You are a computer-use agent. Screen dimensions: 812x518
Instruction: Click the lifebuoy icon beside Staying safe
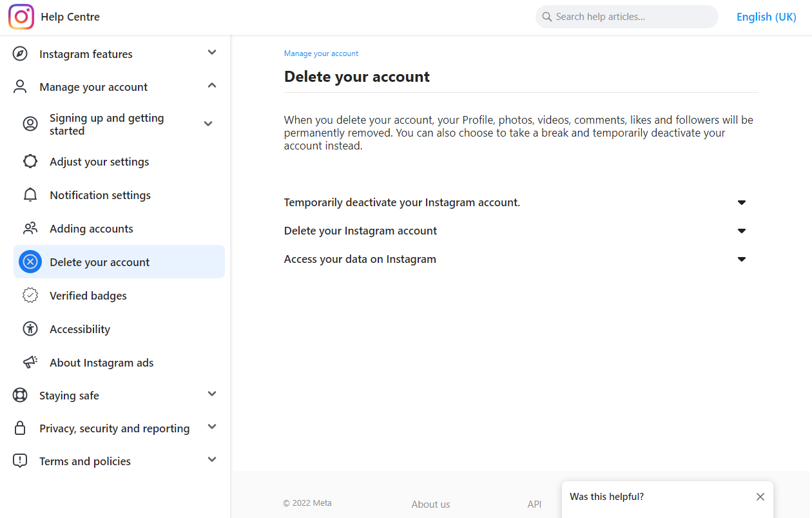click(x=20, y=396)
